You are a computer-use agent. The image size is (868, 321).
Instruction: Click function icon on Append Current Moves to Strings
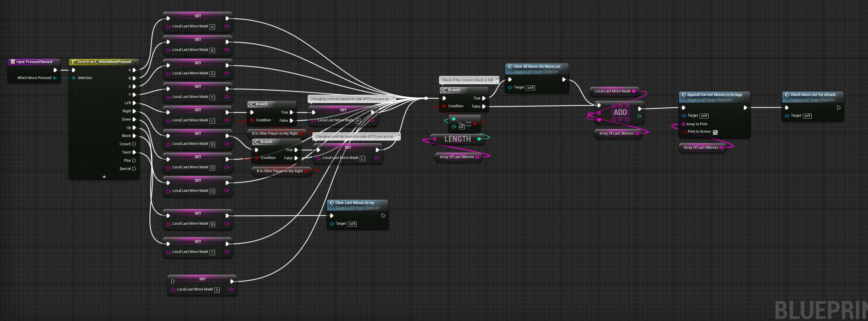[x=684, y=95]
